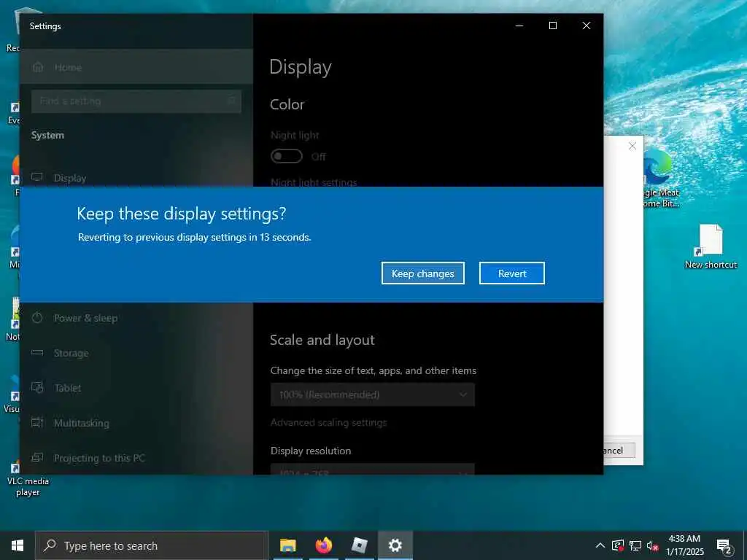Minimize the Settings window
Image resolution: width=747 pixels, height=560 pixels.
[x=519, y=26]
